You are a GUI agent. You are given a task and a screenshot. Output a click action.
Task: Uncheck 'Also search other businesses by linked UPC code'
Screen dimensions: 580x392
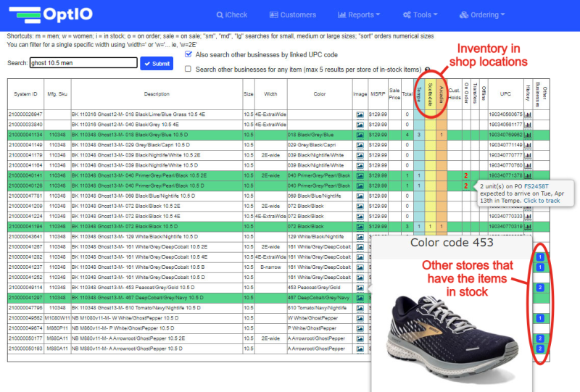pyautogui.click(x=188, y=54)
